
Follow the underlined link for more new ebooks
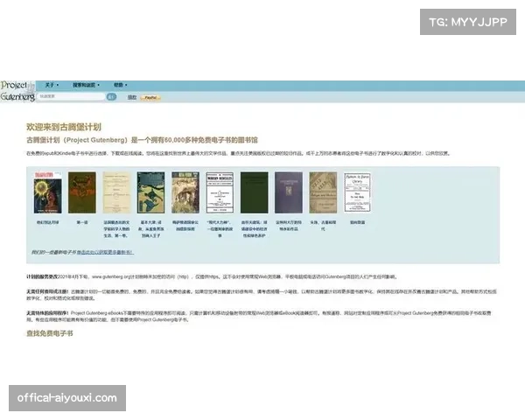tap(105, 252)
